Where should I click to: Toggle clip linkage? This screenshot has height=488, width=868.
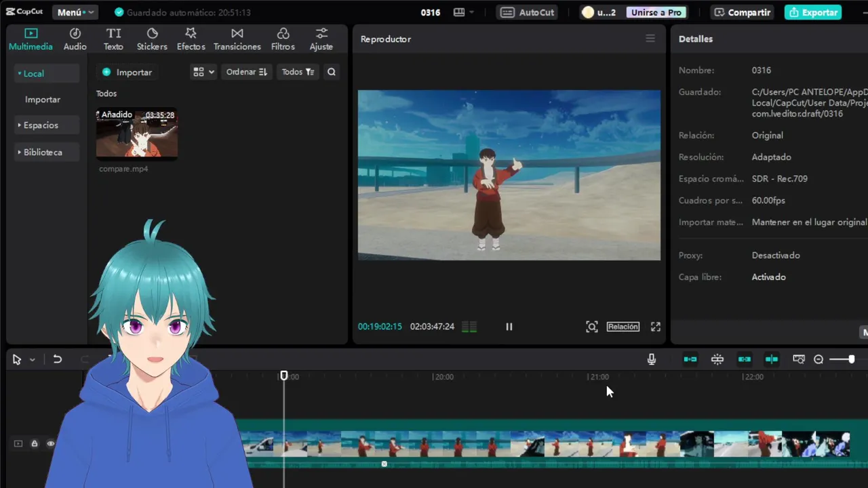tap(745, 359)
